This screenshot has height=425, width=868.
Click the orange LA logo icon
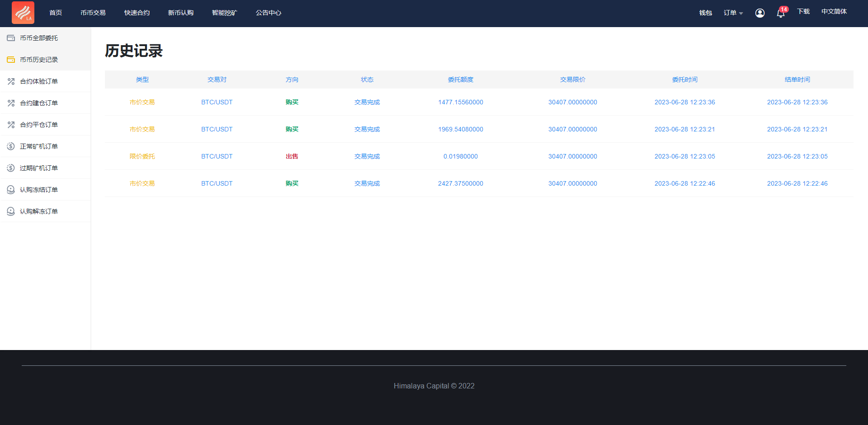(x=23, y=13)
